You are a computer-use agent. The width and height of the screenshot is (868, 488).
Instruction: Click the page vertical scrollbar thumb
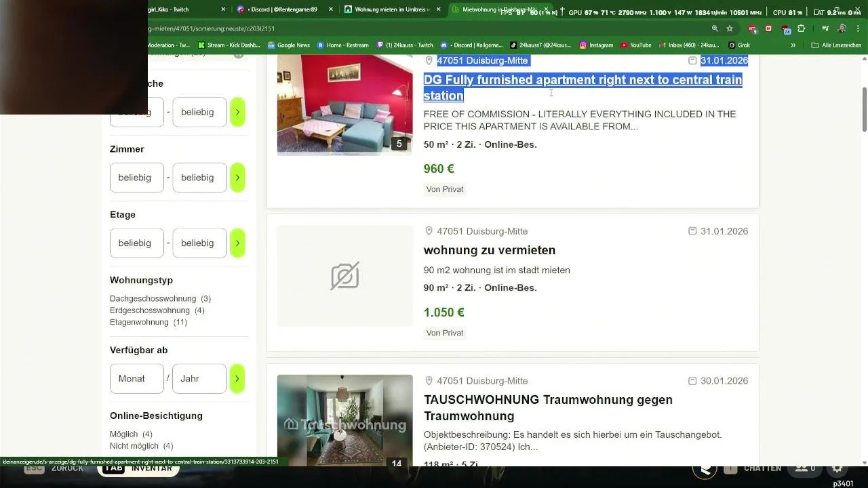865,110
